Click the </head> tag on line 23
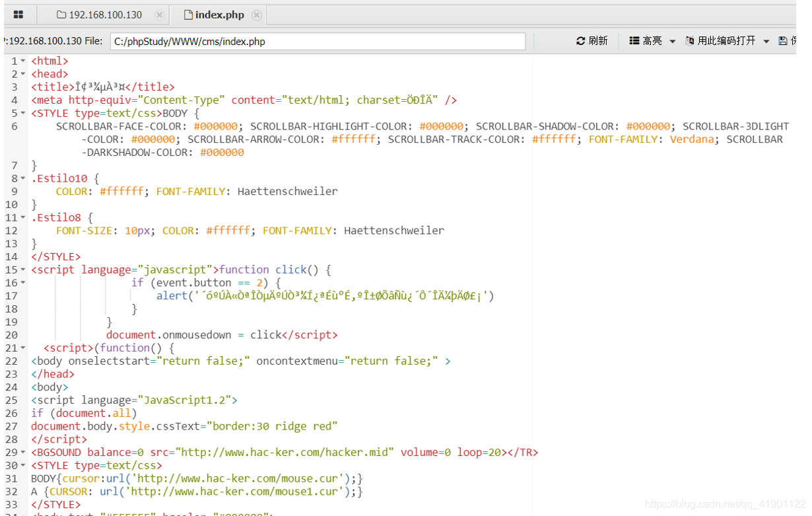Image resolution: width=812 pixels, height=516 pixels. tap(53, 375)
